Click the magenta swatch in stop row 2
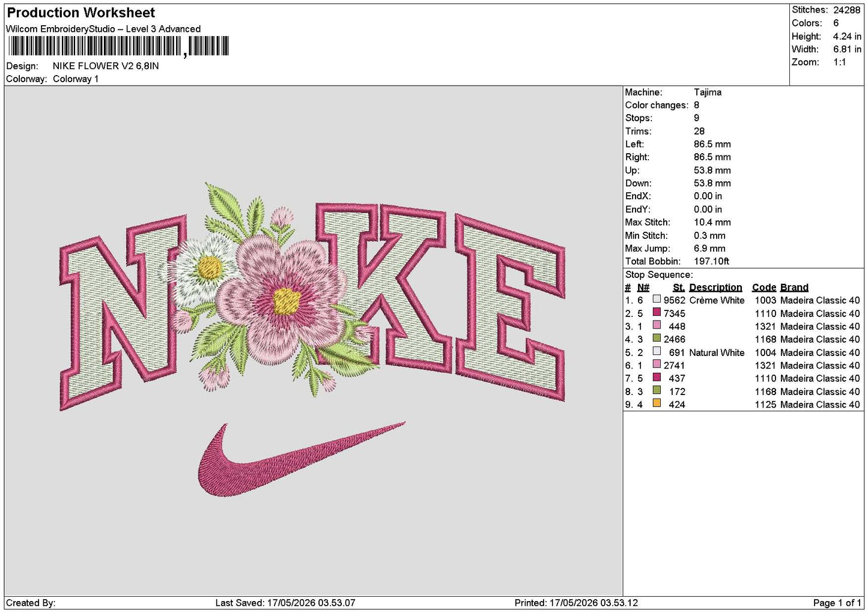Image resolution: width=868 pixels, height=613 pixels. coord(657,312)
